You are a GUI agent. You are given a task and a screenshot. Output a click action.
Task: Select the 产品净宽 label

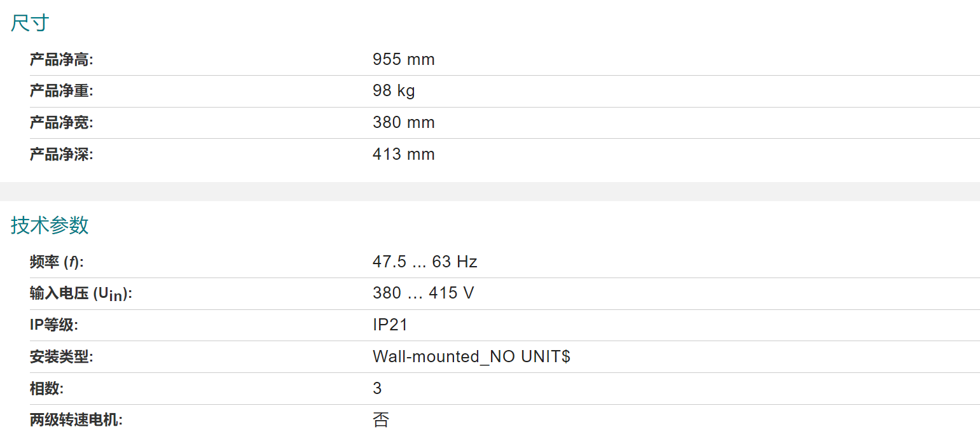coord(61,122)
